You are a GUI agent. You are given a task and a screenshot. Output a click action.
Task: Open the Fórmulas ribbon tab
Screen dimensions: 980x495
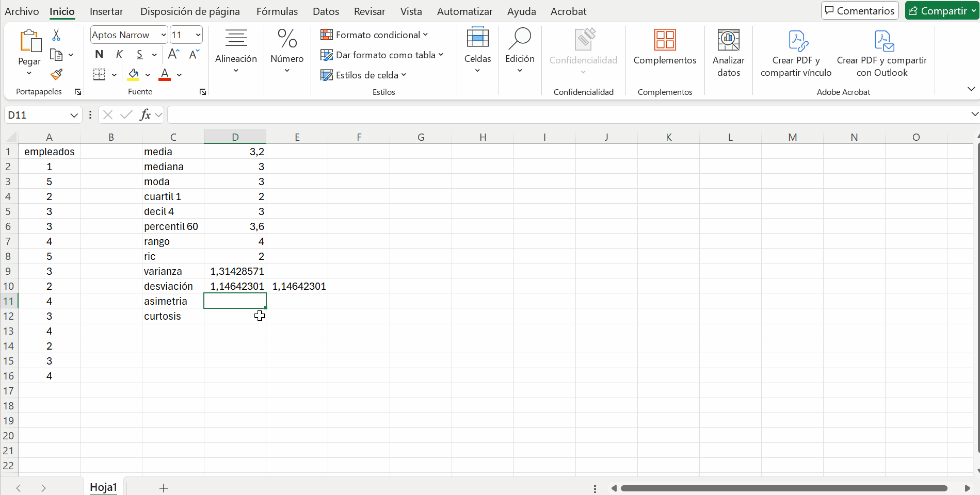click(x=277, y=11)
